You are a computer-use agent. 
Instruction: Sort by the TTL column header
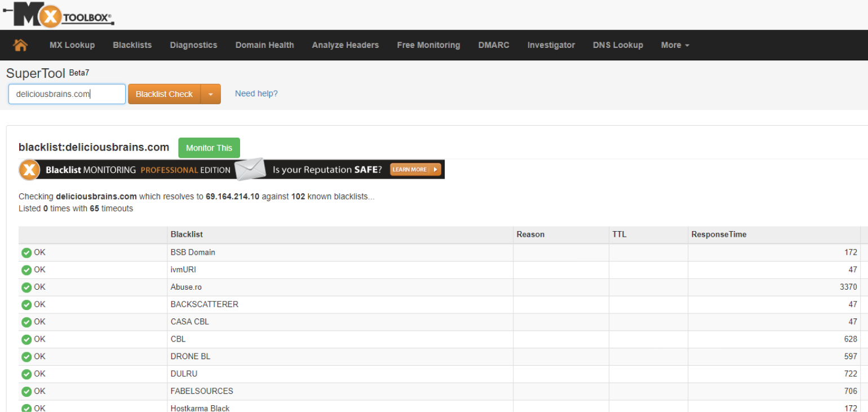pos(619,234)
